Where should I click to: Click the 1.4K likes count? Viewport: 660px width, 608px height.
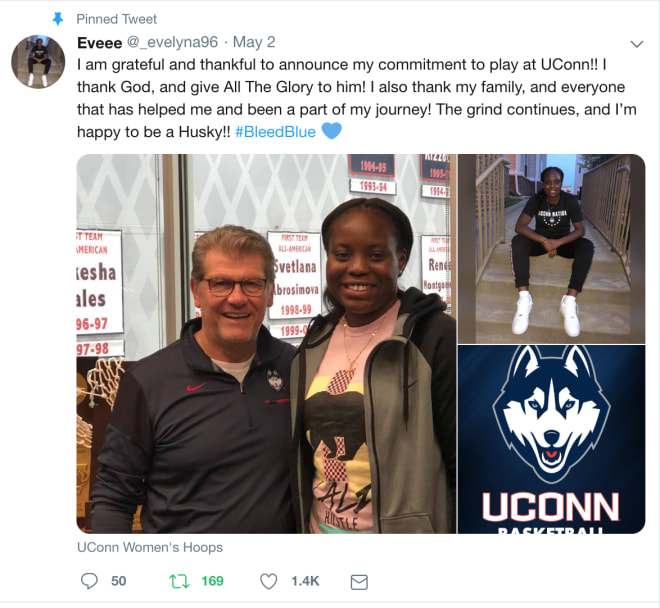point(305,581)
